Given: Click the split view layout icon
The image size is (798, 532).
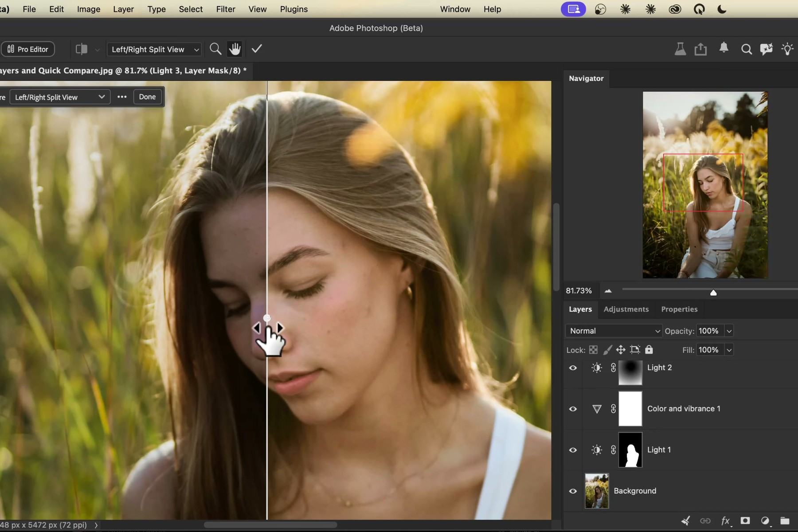Looking at the screenshot, I should pyautogui.click(x=82, y=49).
